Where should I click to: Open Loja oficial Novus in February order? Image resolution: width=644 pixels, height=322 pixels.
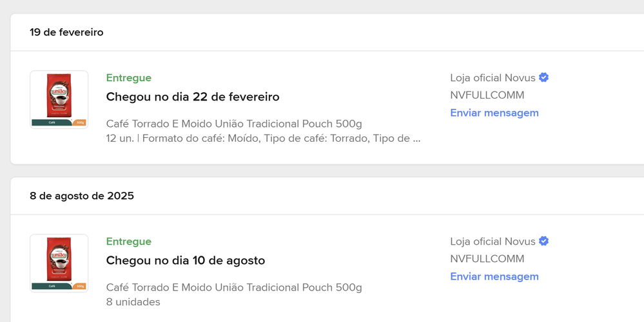493,78
